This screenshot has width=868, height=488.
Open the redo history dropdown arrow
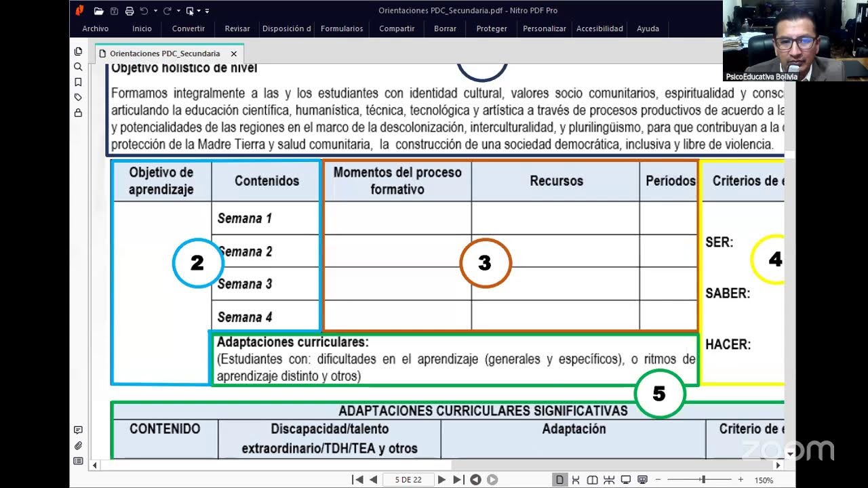[178, 11]
